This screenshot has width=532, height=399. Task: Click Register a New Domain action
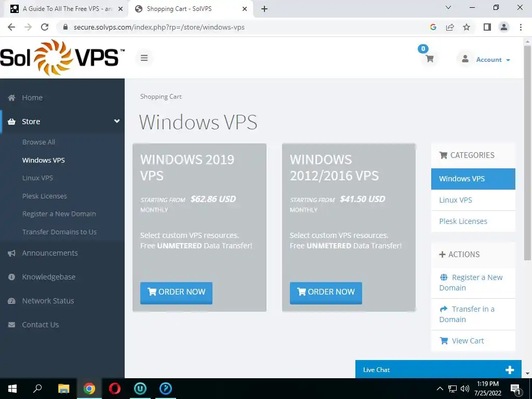[473, 283]
